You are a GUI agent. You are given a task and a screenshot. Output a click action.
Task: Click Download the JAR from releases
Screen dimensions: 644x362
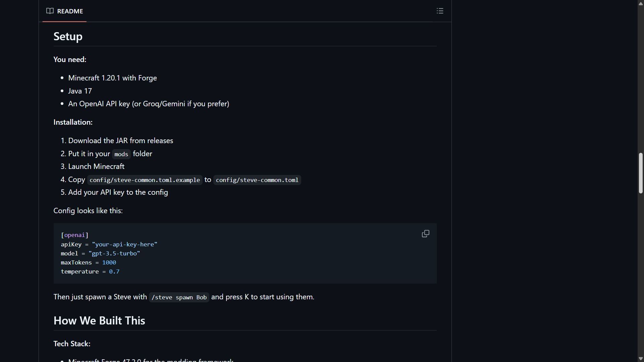click(x=120, y=140)
